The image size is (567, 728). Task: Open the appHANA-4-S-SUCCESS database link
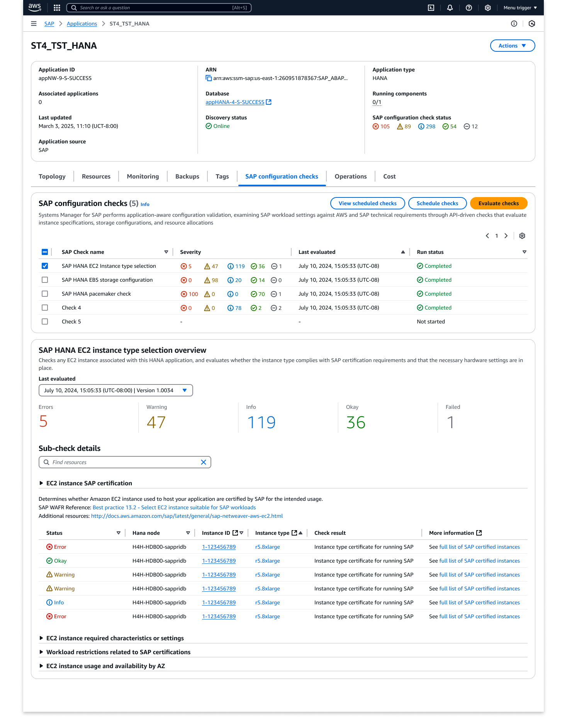(x=235, y=102)
